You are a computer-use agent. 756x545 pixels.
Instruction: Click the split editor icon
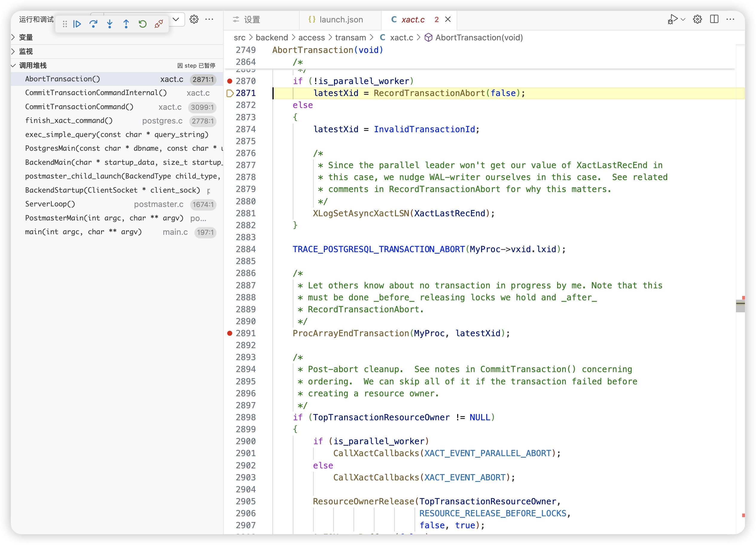[714, 19]
